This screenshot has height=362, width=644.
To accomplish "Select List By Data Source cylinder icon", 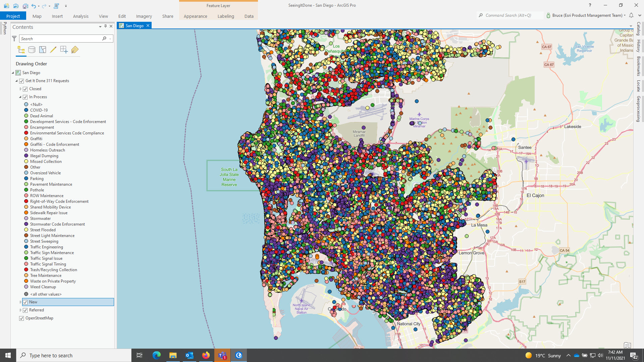I will pos(32,50).
